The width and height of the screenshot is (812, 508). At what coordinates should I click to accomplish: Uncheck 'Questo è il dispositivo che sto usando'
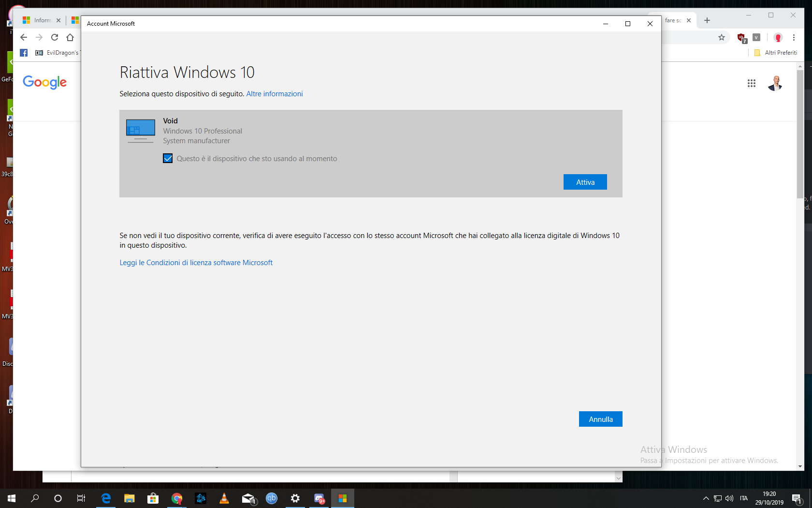pos(168,158)
